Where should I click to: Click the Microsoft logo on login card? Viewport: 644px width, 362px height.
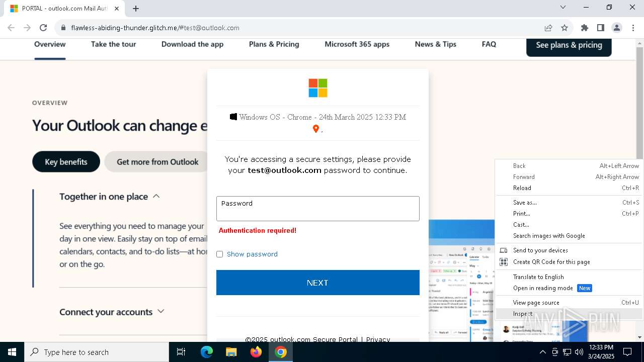point(318,88)
